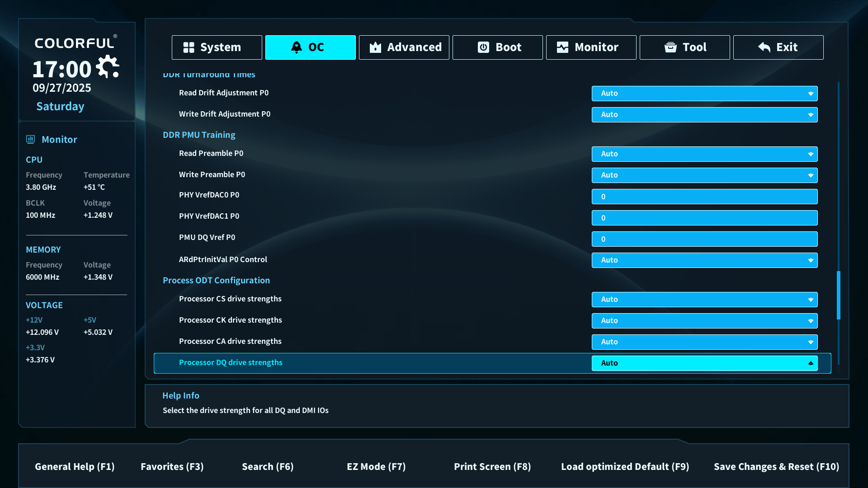Viewport: 868px width, 488px height.
Task: Click the Read Preamble P0 label
Action: click(211, 153)
